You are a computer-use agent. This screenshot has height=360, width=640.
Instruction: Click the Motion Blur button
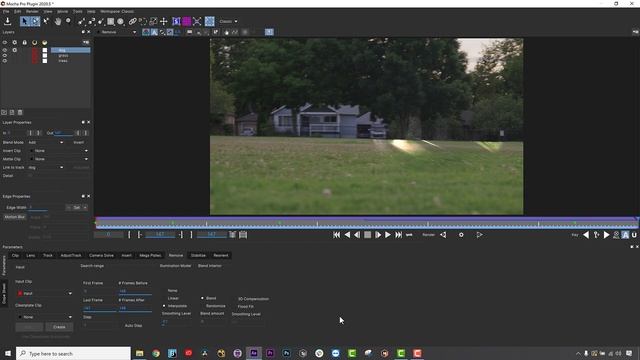coord(15,217)
